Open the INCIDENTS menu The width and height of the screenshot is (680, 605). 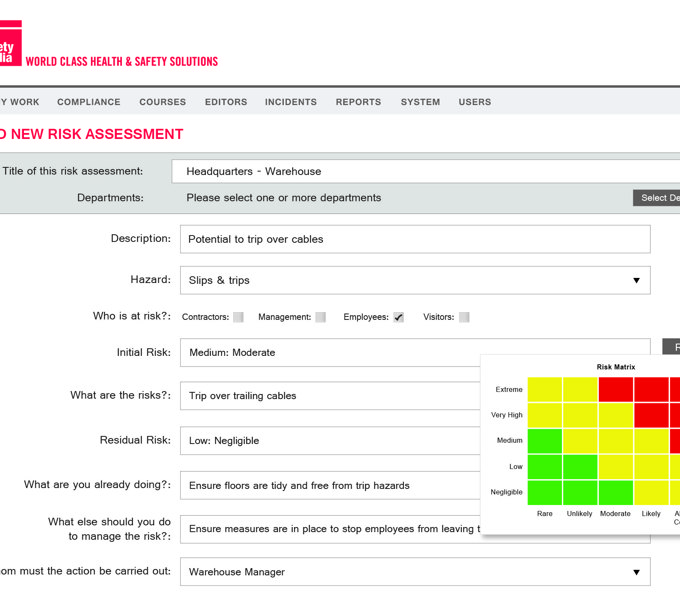click(x=291, y=102)
